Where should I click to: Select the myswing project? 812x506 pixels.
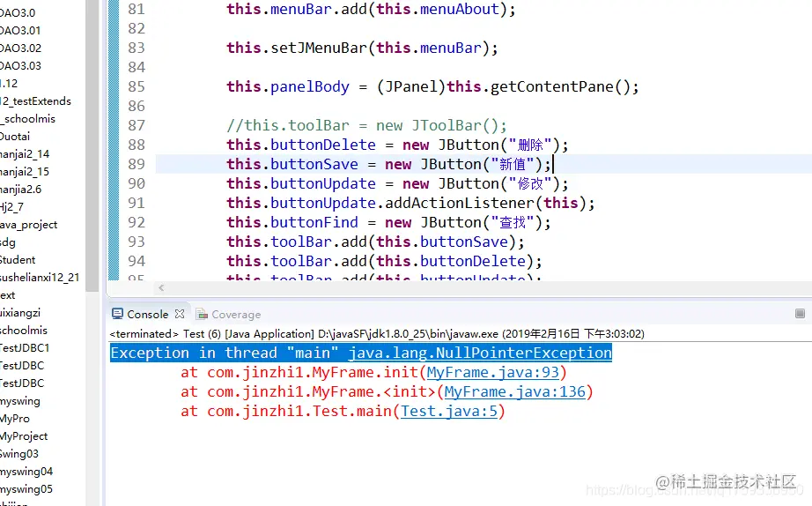(x=20, y=401)
